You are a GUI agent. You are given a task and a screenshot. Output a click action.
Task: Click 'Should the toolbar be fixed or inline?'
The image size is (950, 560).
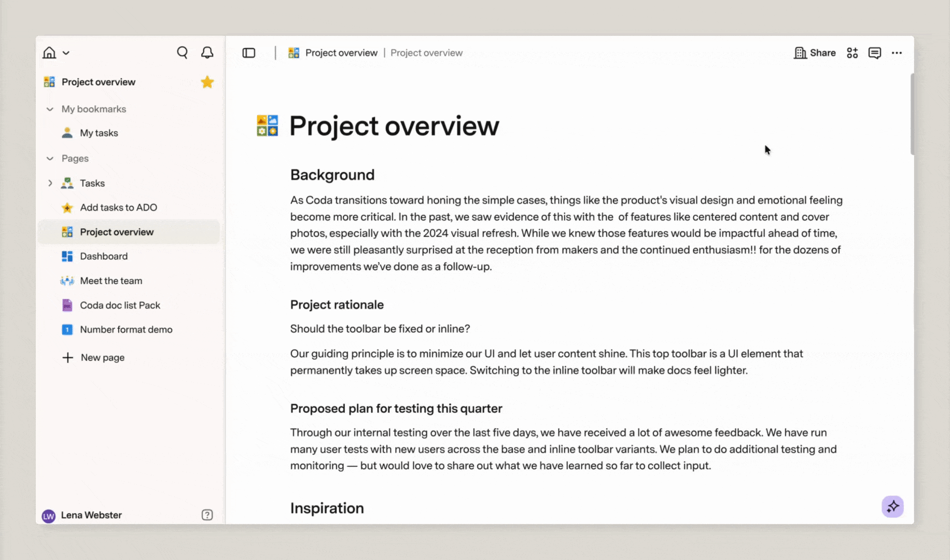click(x=380, y=329)
